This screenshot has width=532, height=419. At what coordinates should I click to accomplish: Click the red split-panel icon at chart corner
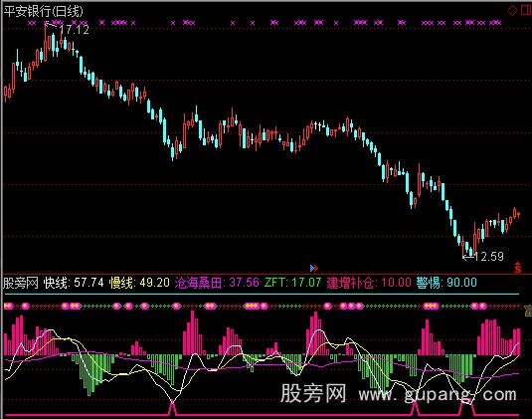click(x=526, y=10)
